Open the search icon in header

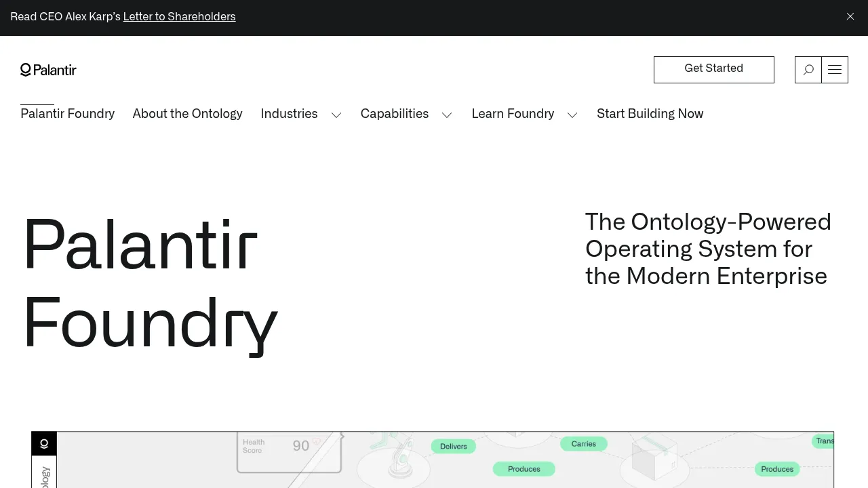pos(808,70)
